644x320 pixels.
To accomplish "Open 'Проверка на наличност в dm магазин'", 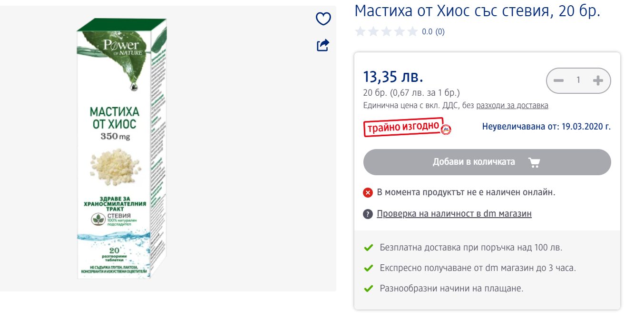I will point(454,214).
